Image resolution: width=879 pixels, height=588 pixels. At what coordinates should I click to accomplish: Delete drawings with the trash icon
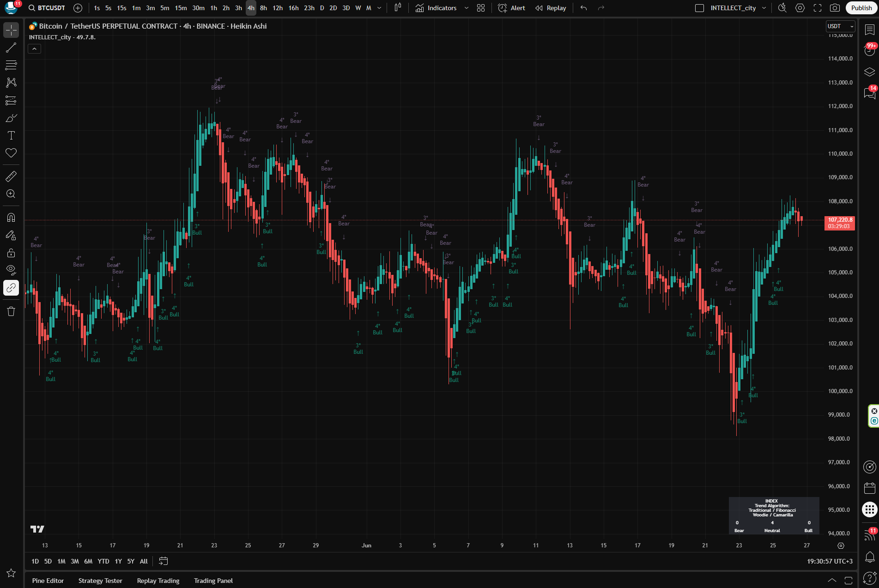point(11,311)
